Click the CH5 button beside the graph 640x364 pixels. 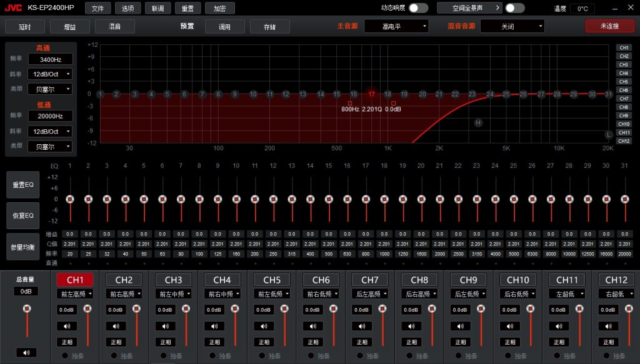coord(624,82)
